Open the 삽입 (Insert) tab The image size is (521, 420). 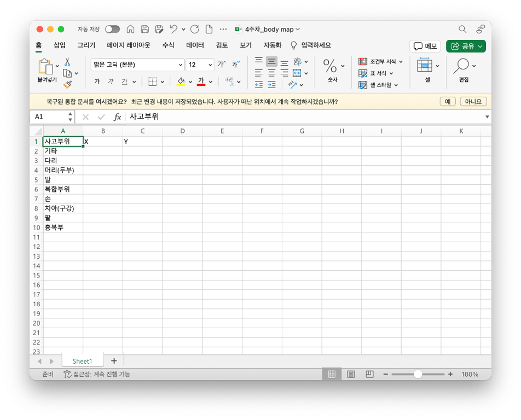tap(60, 45)
